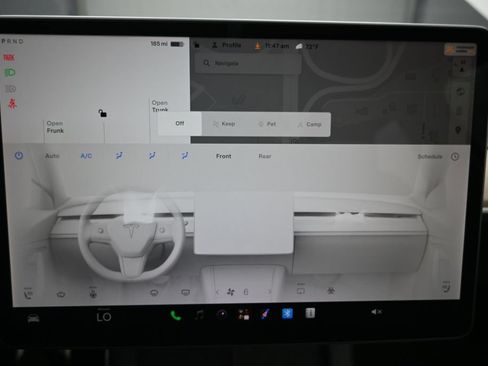The width and height of the screenshot is (488, 366).
Task: Tap the climate power button
Action: (19, 155)
